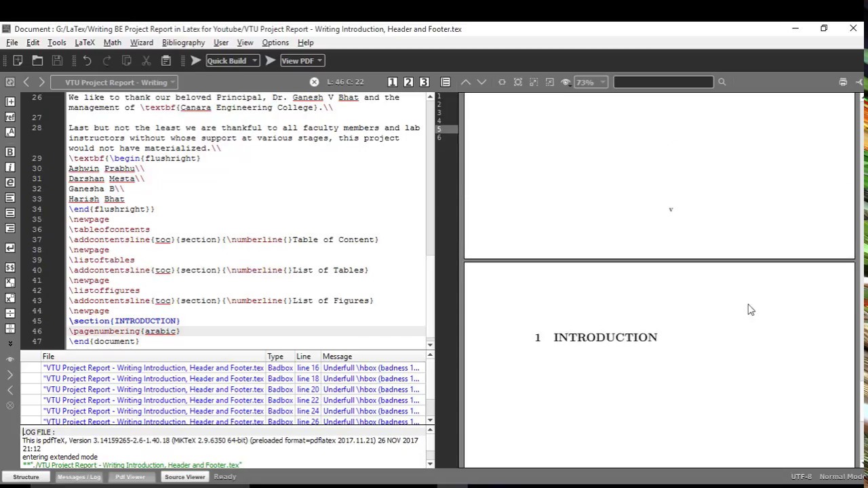Save the document with floppy icon
This screenshot has width=868, height=488.
[58, 61]
